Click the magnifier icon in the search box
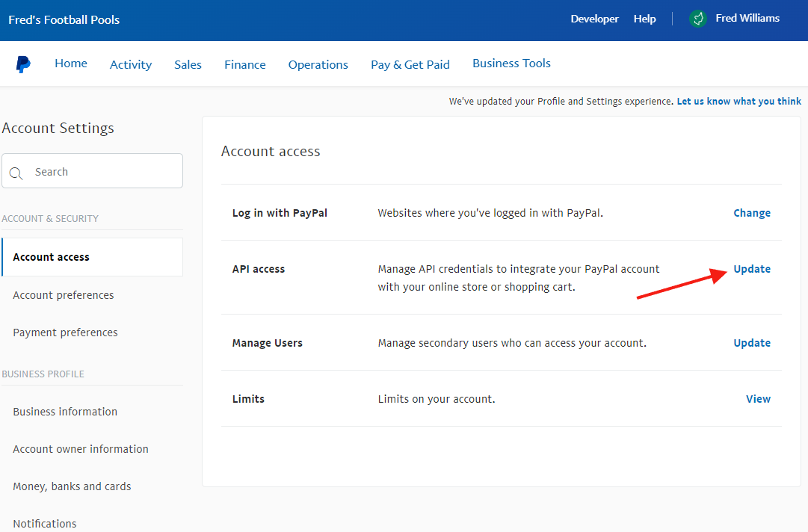808x532 pixels. coord(16,173)
